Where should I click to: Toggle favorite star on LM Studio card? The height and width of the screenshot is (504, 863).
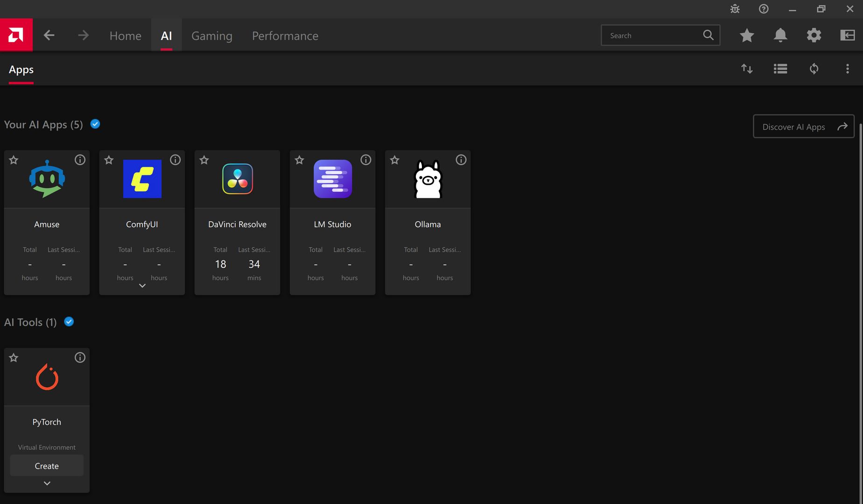pyautogui.click(x=299, y=160)
